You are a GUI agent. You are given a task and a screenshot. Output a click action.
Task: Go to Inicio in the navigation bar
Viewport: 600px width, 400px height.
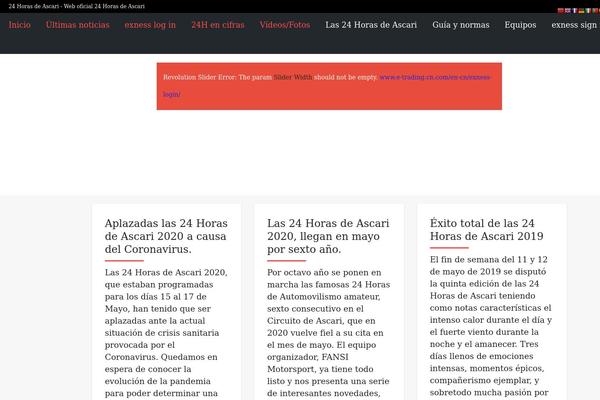point(20,25)
